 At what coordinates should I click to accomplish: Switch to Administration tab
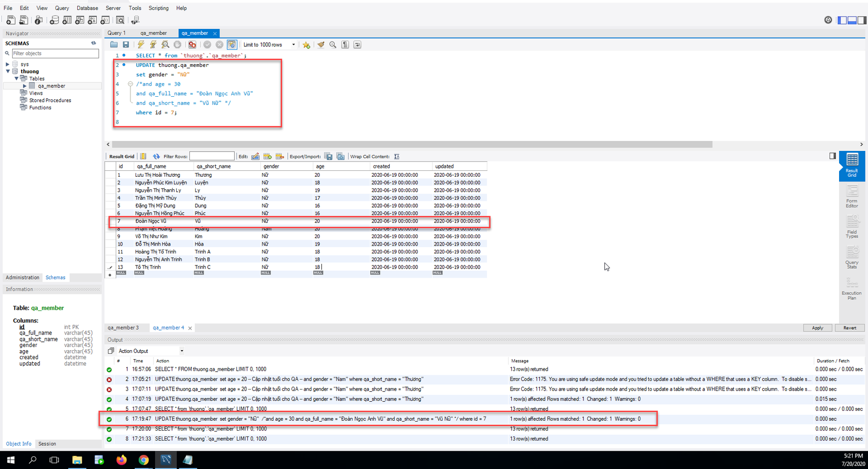(22, 278)
